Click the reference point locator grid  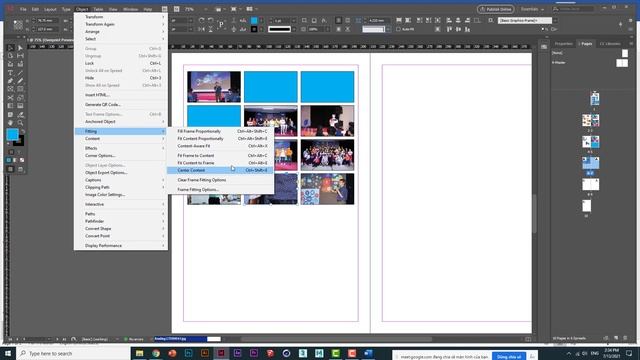(18, 25)
